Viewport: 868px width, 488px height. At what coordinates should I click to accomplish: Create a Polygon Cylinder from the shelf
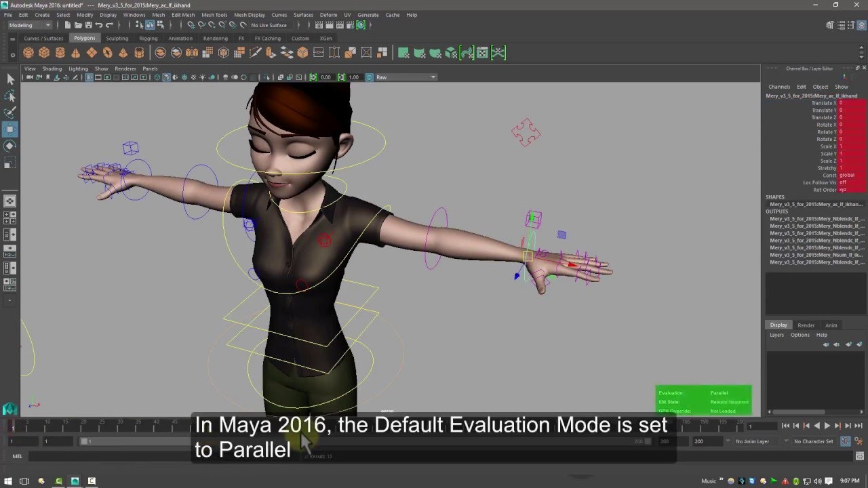tap(60, 53)
